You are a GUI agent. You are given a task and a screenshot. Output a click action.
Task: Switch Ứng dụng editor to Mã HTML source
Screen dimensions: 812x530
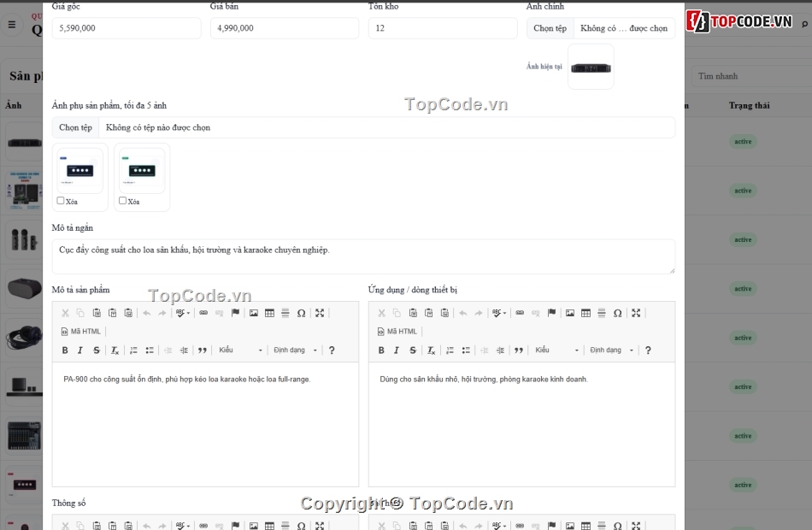[x=397, y=332]
